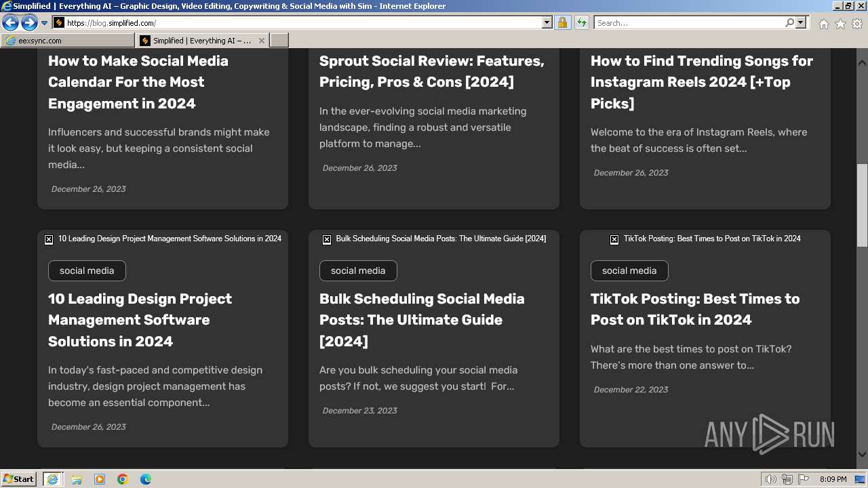Click the refresh page icon
The image size is (868, 488).
(581, 23)
